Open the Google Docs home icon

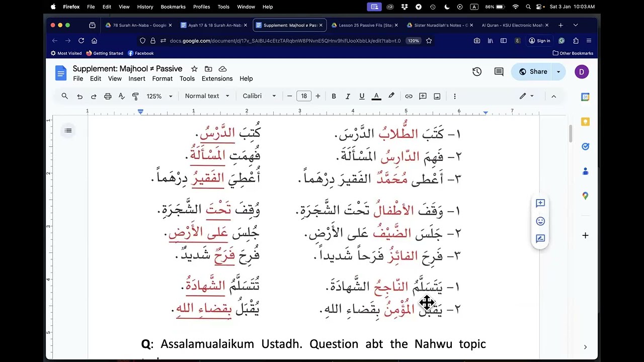(x=61, y=73)
